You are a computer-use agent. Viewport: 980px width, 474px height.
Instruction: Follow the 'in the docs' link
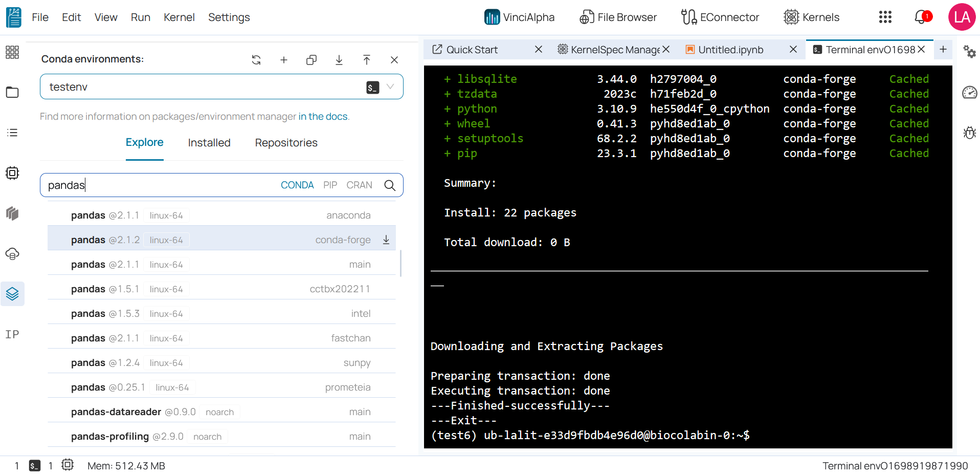click(x=323, y=117)
